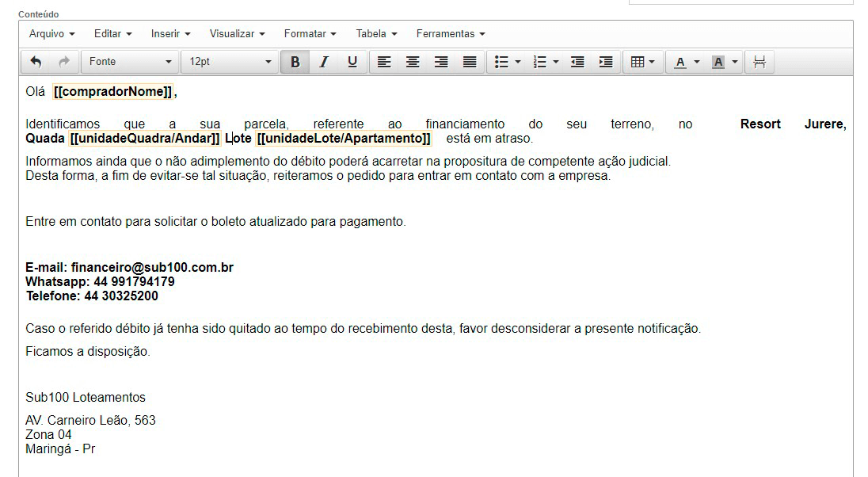Open the Formatar menu
Screen dimensions: 868x477
[x=309, y=33]
